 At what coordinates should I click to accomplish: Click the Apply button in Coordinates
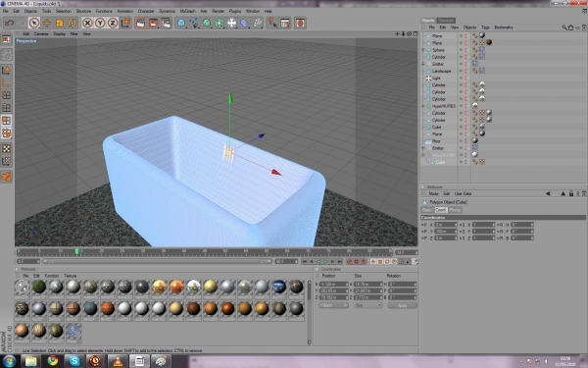coord(402,305)
